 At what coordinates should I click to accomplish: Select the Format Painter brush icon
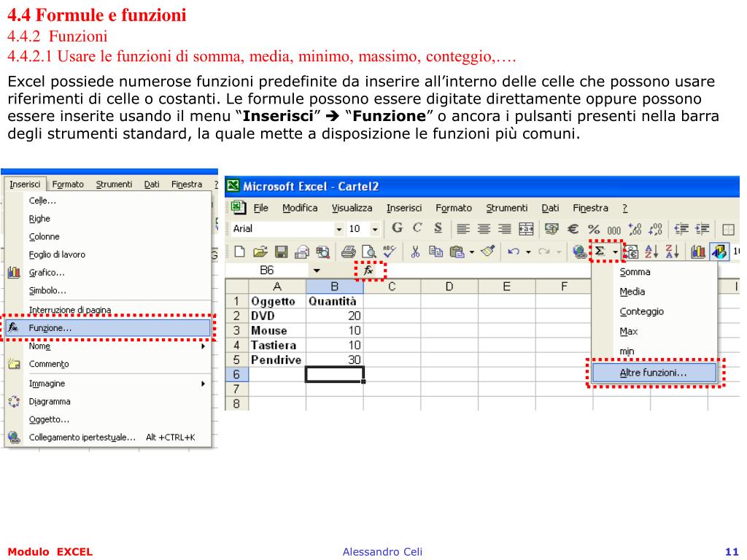point(488,251)
